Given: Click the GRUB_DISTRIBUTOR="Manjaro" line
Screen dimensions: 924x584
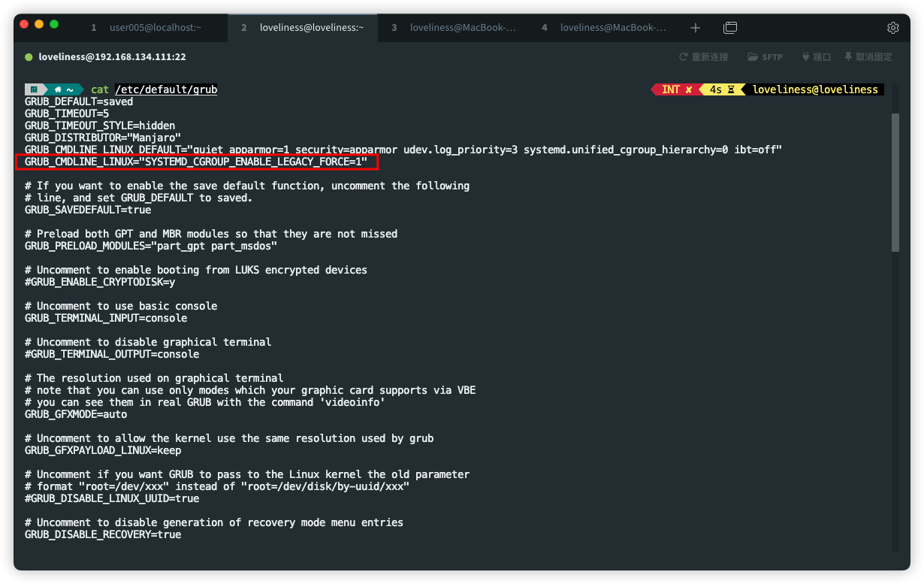Looking at the screenshot, I should click(103, 138).
